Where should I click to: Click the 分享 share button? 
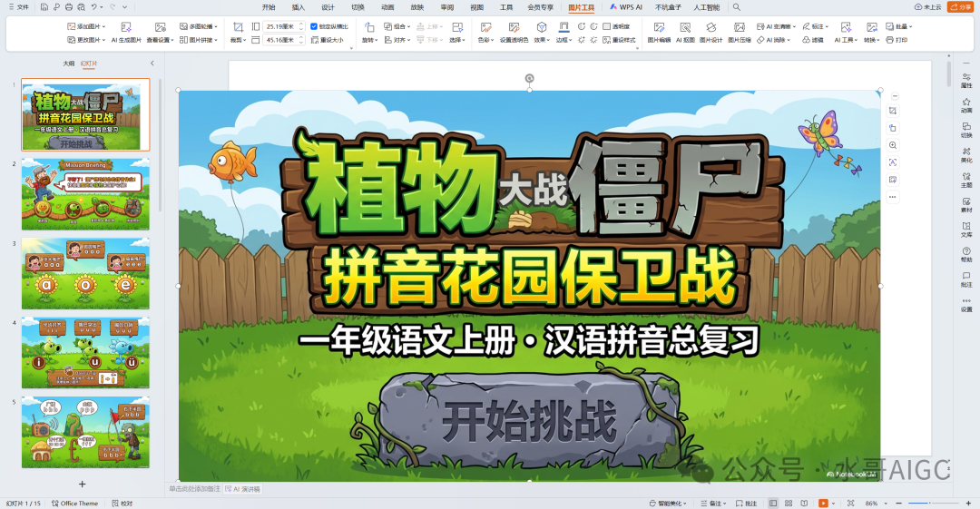click(961, 7)
